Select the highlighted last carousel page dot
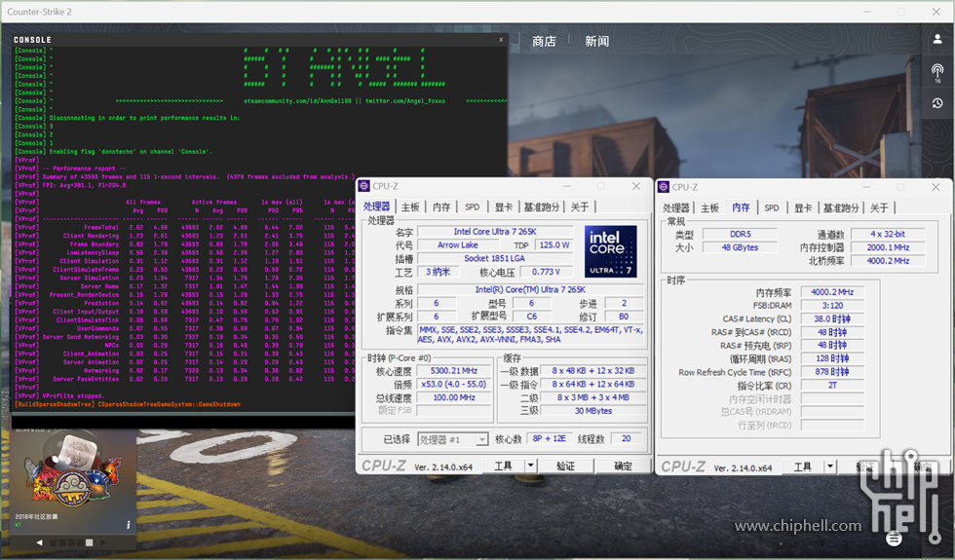Viewport: 955px width, 560px height. click(89, 542)
